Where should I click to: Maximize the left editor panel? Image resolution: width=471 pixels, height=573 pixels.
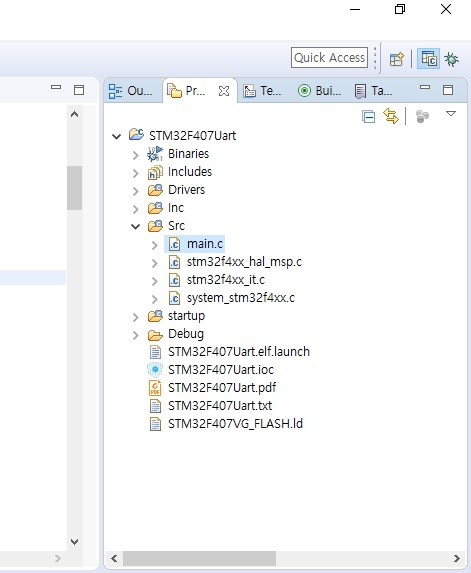(x=79, y=90)
